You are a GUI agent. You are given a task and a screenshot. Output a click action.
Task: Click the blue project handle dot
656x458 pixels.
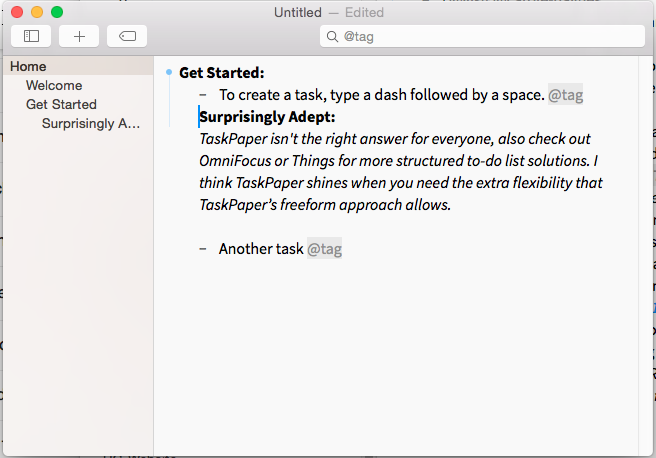(x=169, y=72)
